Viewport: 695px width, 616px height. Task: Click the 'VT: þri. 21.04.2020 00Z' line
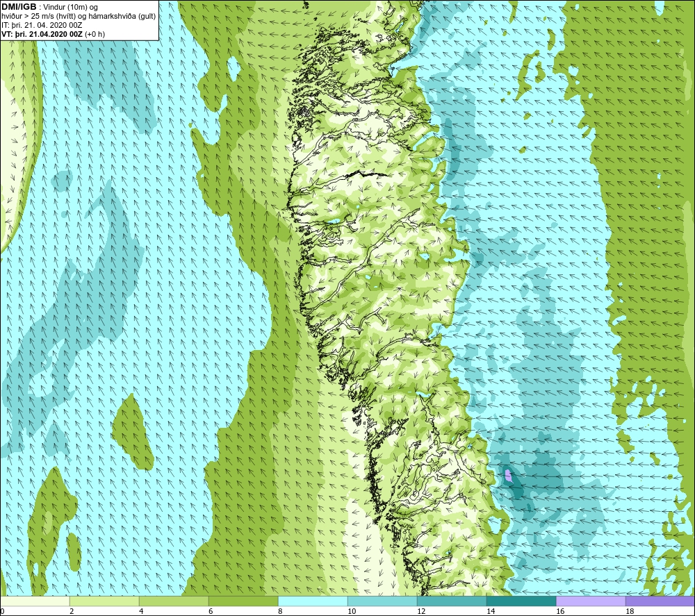[x=42, y=34]
